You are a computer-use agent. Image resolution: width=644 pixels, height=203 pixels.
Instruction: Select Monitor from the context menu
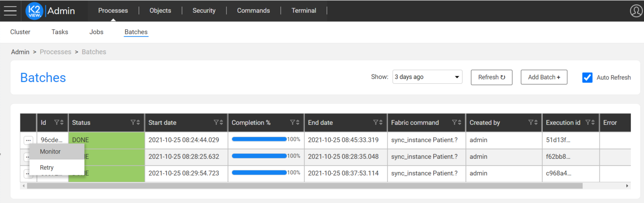pos(50,152)
